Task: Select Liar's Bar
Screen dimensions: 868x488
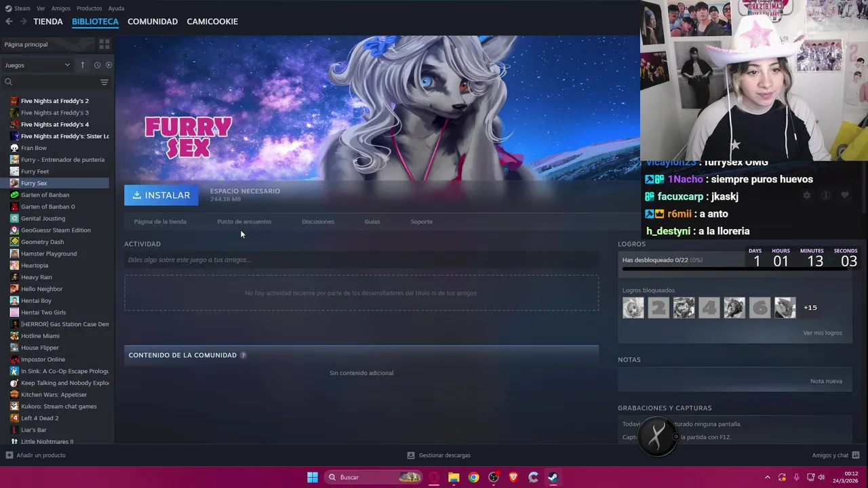Action: point(34,430)
